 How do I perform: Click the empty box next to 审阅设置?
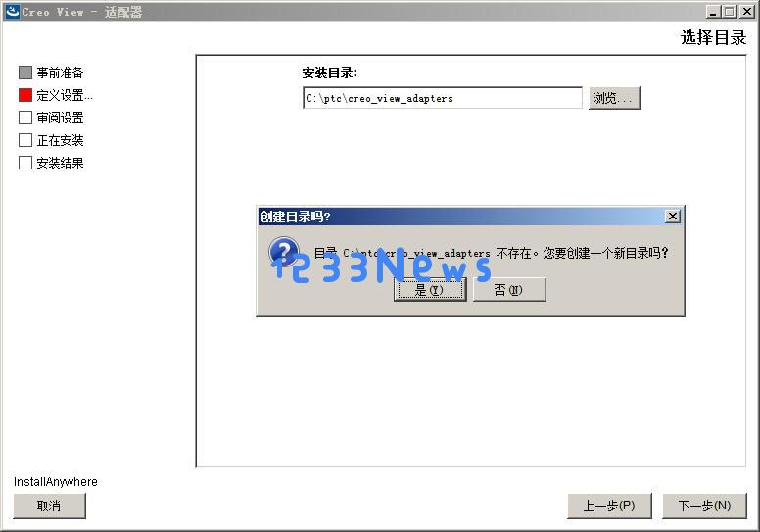pos(25,118)
